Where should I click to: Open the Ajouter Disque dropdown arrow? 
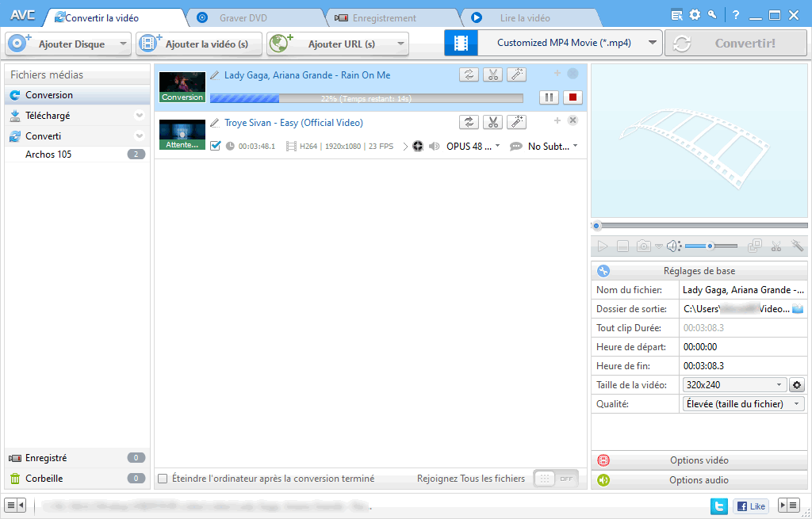(x=123, y=44)
